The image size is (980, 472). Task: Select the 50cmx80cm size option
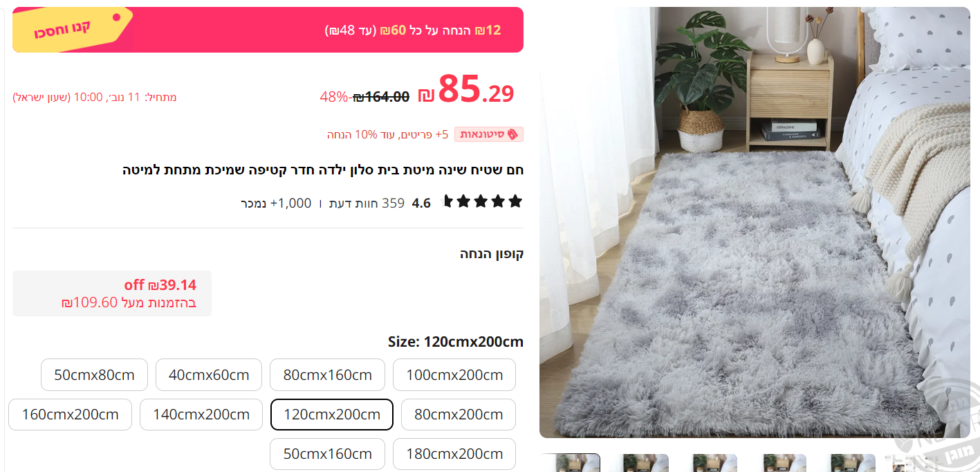[x=94, y=375]
